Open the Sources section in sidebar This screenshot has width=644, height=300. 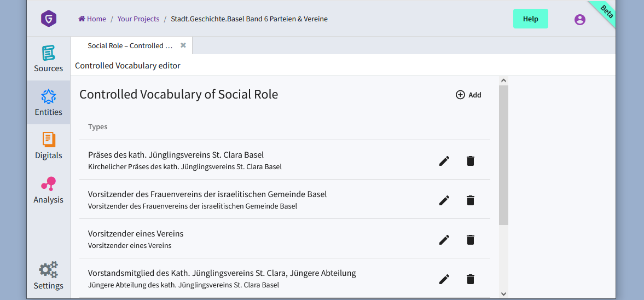(x=49, y=59)
